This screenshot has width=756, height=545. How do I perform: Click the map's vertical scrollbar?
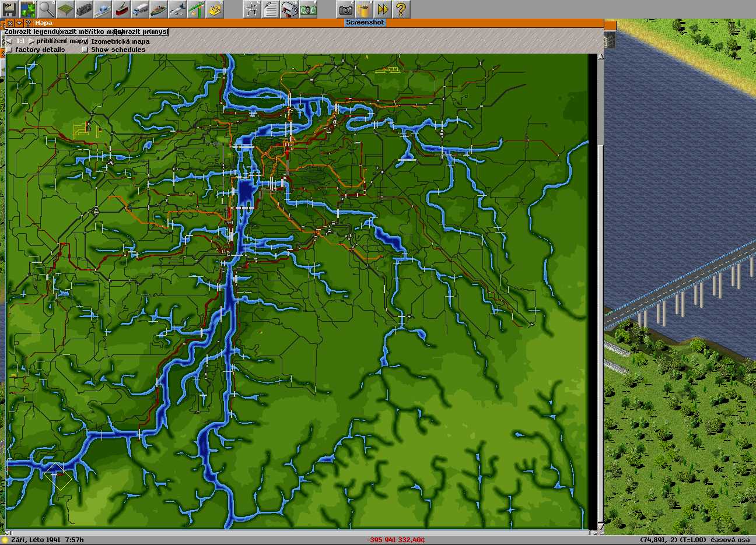click(x=601, y=291)
